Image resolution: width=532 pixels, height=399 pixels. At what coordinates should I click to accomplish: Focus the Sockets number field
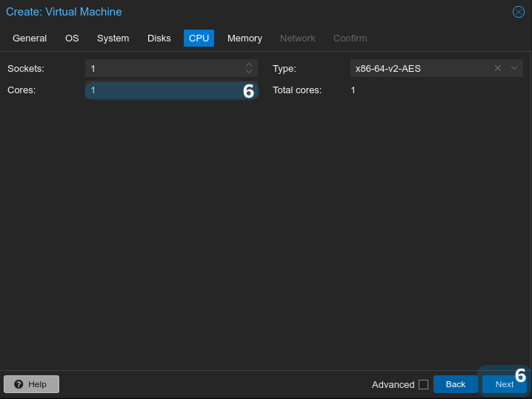click(x=163, y=68)
